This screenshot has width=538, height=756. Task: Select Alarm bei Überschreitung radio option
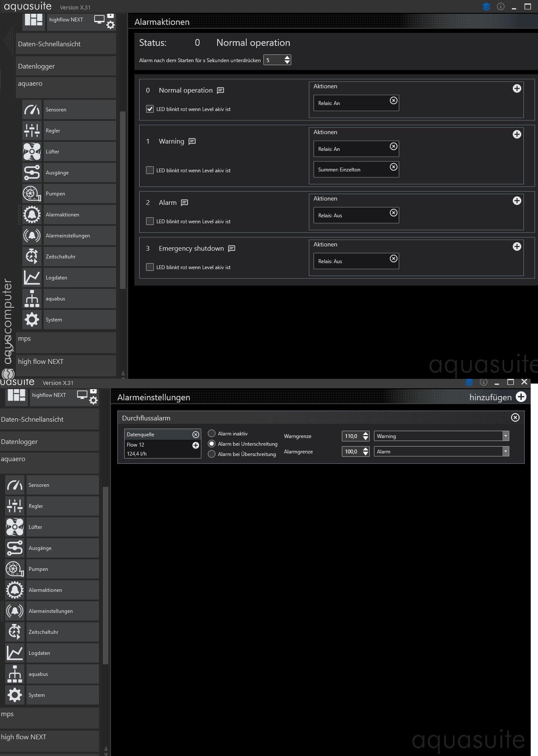pos(212,454)
